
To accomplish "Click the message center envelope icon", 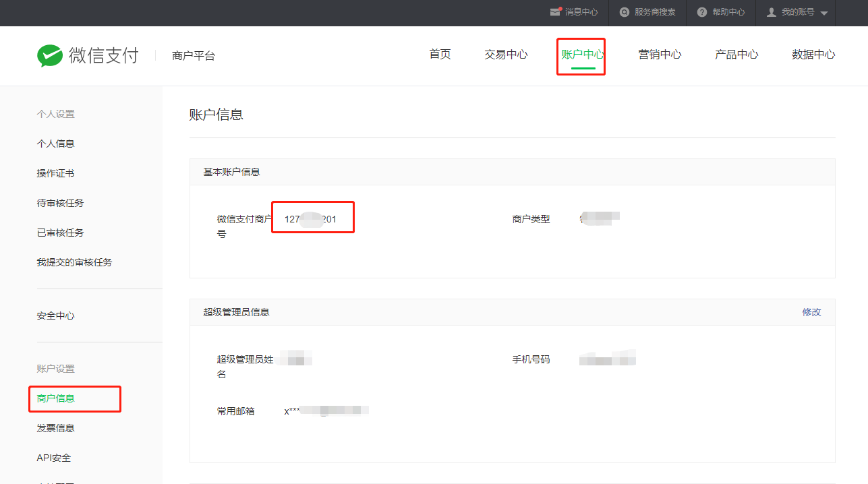I will 556,12.
